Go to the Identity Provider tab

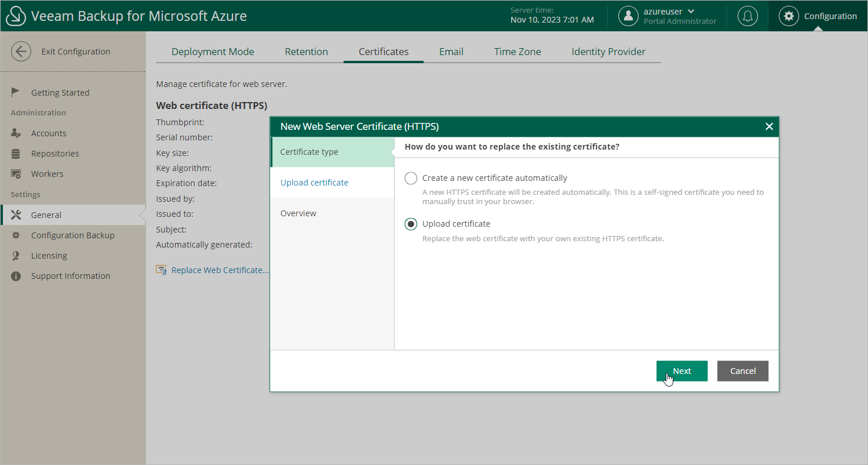click(x=608, y=52)
